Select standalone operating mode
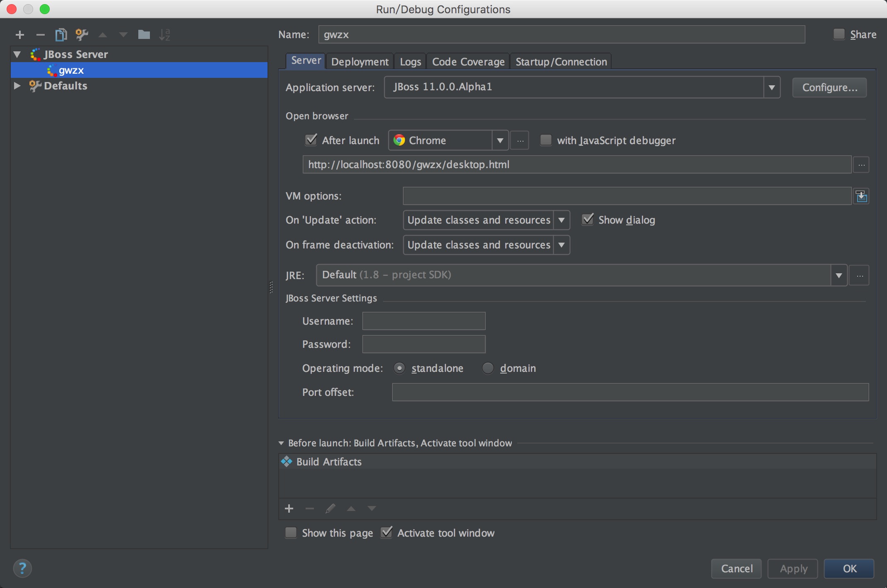The width and height of the screenshot is (887, 588). click(x=399, y=368)
